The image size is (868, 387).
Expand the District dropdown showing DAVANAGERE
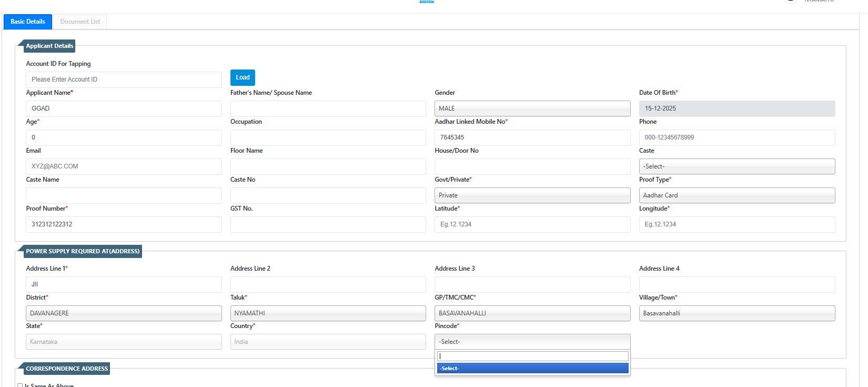tap(124, 313)
